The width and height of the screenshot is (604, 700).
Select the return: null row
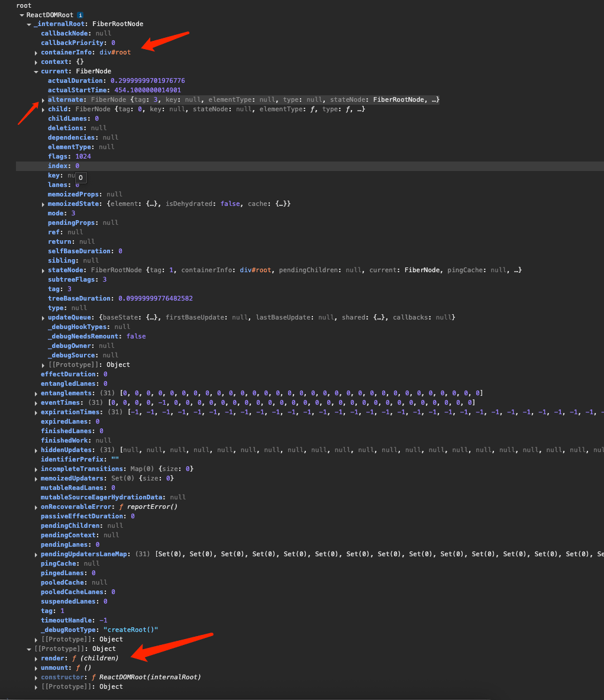[72, 241]
